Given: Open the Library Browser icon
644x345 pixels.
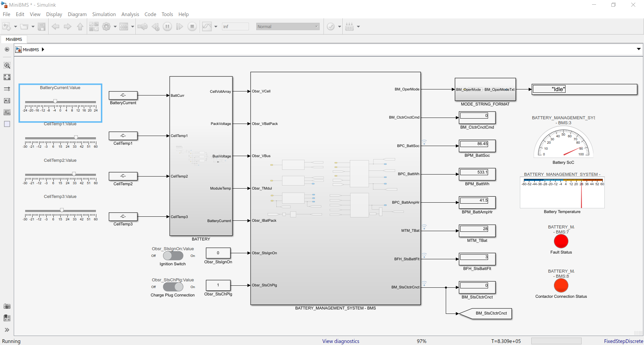Looking at the screenshot, I should coord(94,26).
